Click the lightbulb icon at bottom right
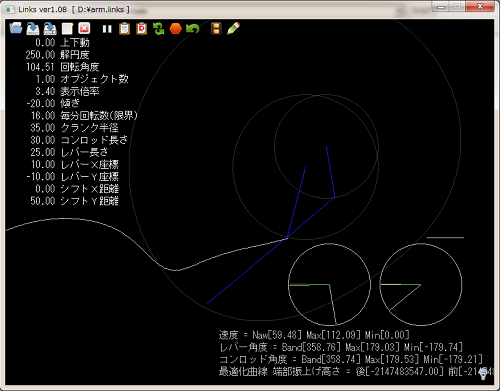The width and height of the screenshot is (500, 391). (483, 374)
